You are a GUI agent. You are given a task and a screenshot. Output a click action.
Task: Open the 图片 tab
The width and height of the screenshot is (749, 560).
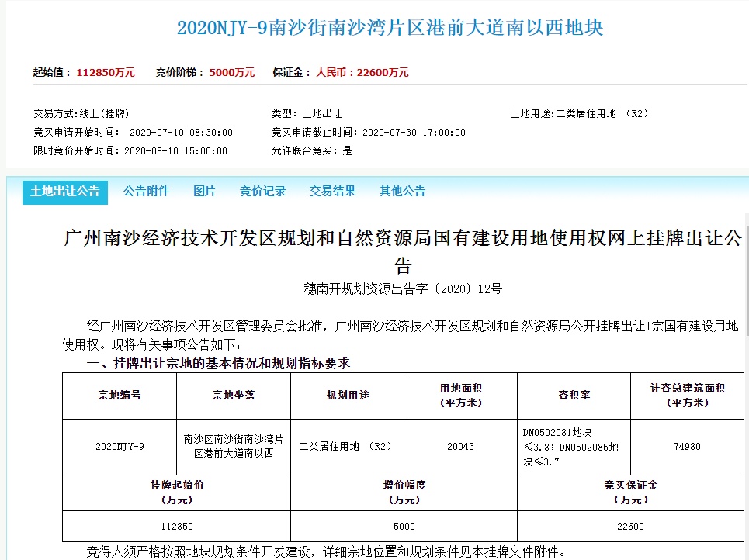click(204, 191)
